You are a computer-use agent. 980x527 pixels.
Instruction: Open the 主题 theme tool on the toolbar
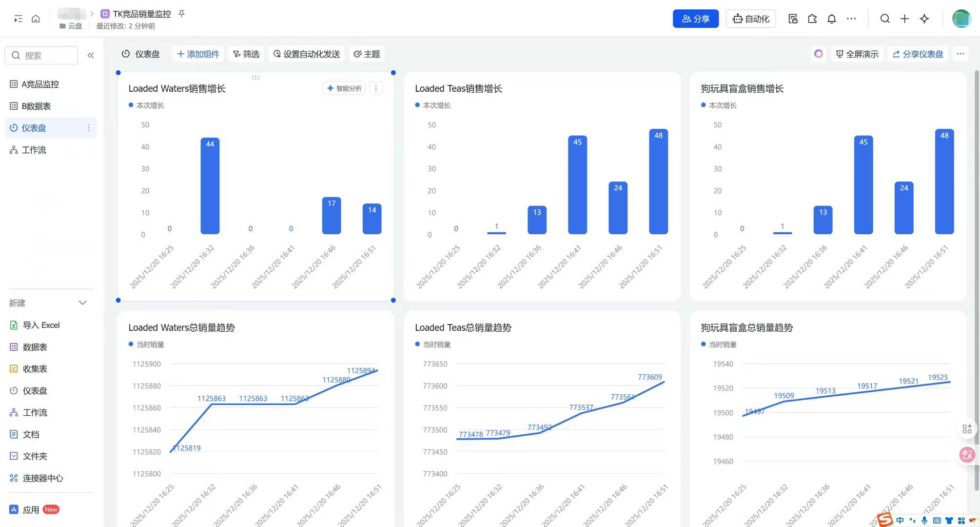(x=367, y=54)
